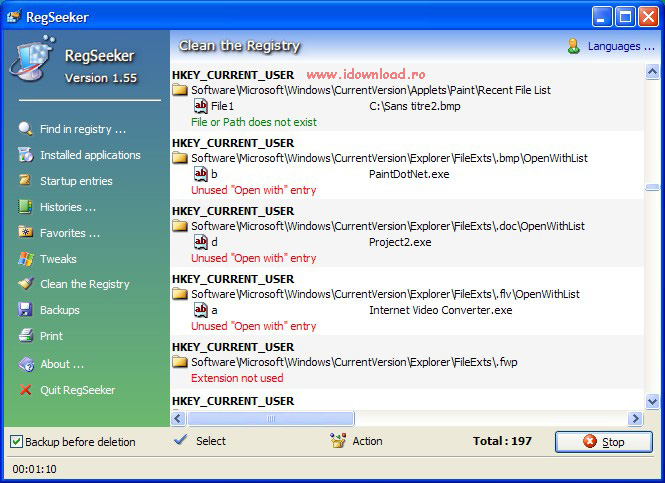
Task: Click the Tweaks Windows flag icon
Action: 26,259
